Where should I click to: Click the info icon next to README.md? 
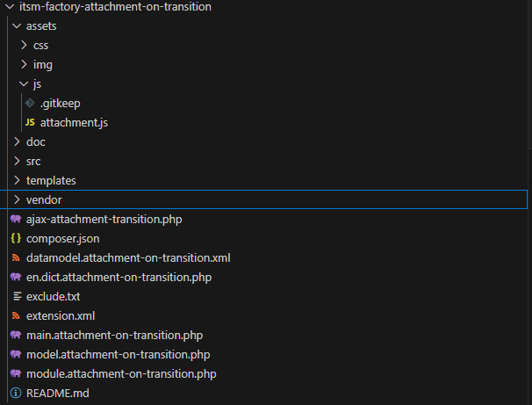(x=16, y=393)
